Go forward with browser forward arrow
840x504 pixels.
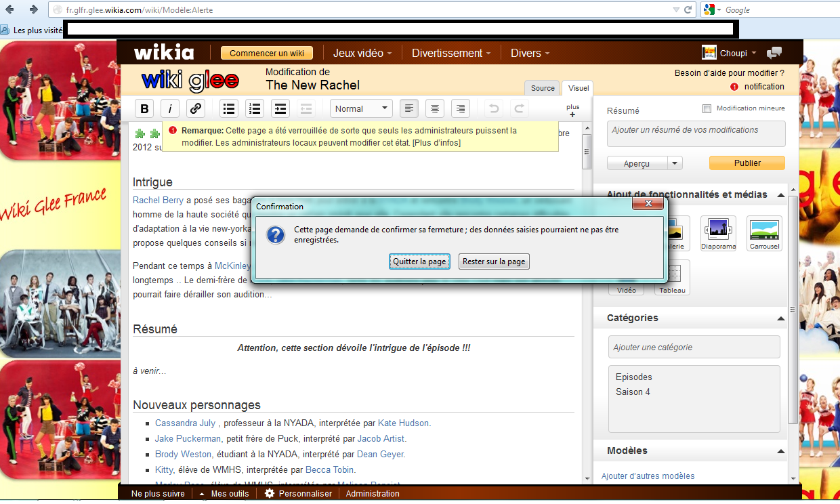[33, 9]
